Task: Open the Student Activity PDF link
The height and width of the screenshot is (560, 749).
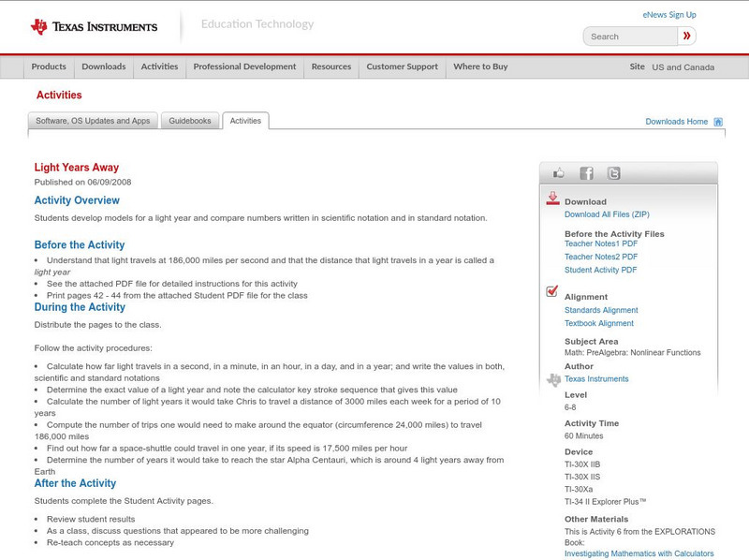Action: [x=600, y=270]
